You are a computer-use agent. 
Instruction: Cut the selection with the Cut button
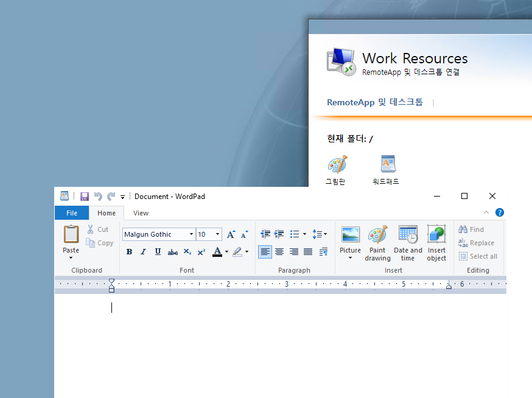click(x=98, y=229)
